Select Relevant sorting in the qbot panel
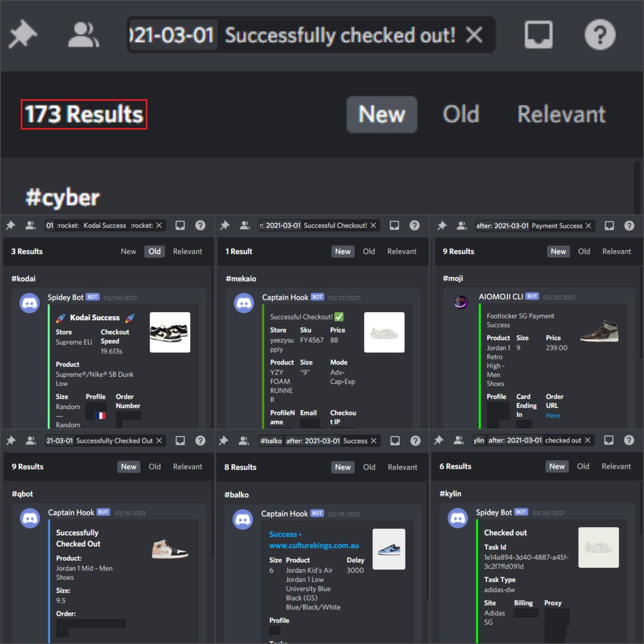The width and height of the screenshot is (644, 644). pos(187,467)
